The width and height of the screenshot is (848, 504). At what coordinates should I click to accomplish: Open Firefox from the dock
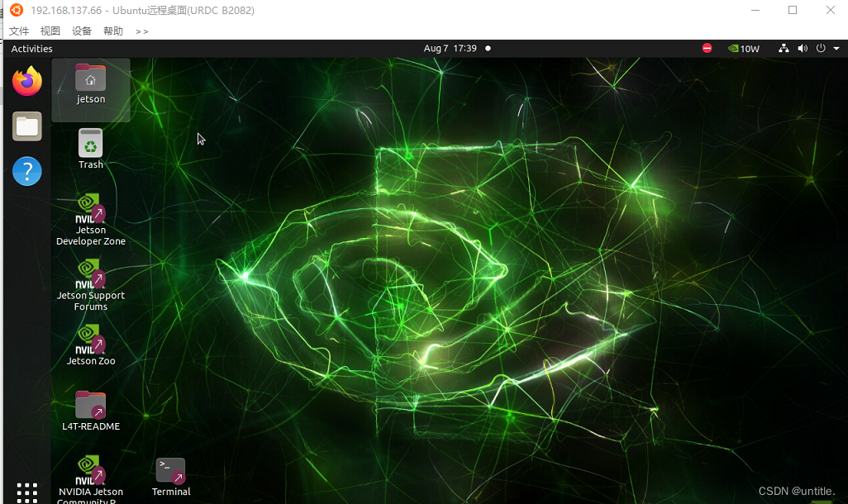pos(27,81)
